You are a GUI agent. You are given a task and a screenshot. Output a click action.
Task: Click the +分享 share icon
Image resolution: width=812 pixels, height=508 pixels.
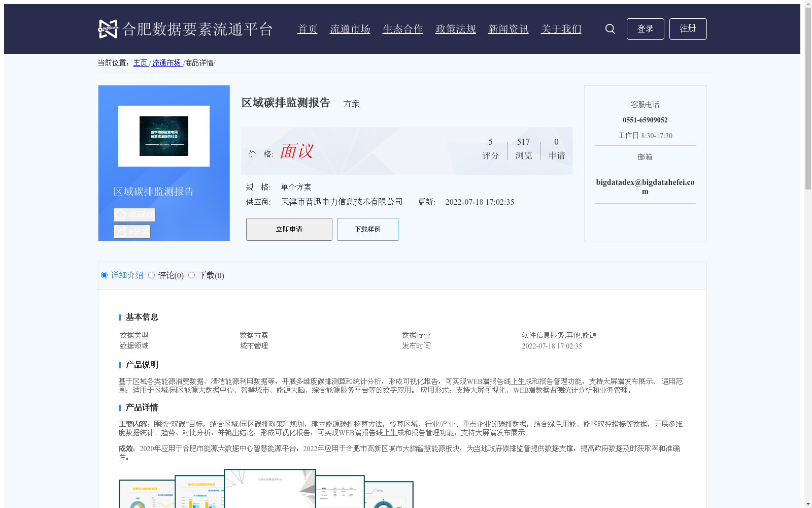point(120,231)
